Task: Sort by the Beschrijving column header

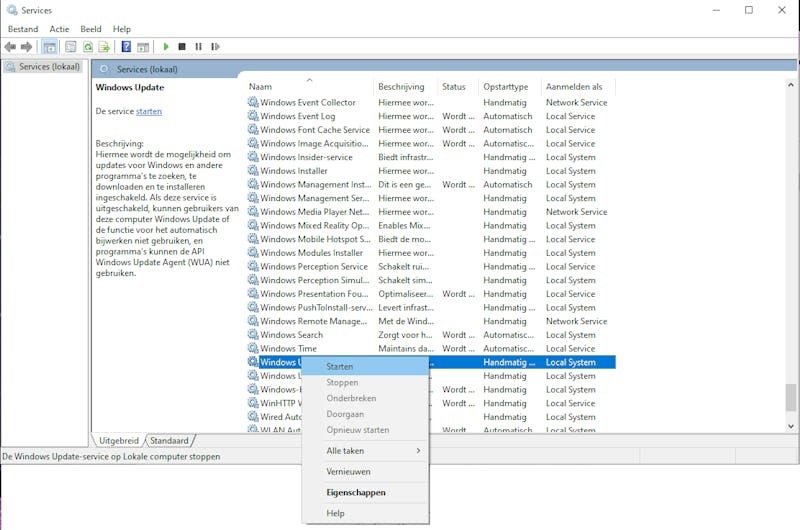Action: (406, 87)
